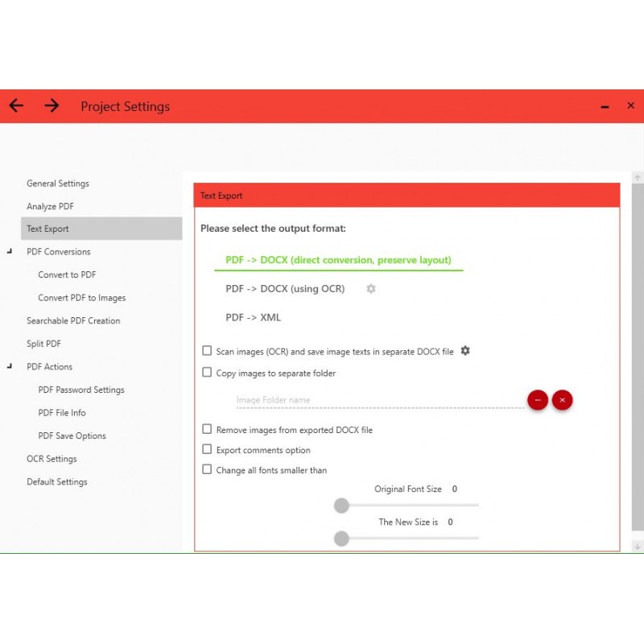This screenshot has width=644, height=644.
Task: Click the forward arrow in header
Action: coord(52,105)
